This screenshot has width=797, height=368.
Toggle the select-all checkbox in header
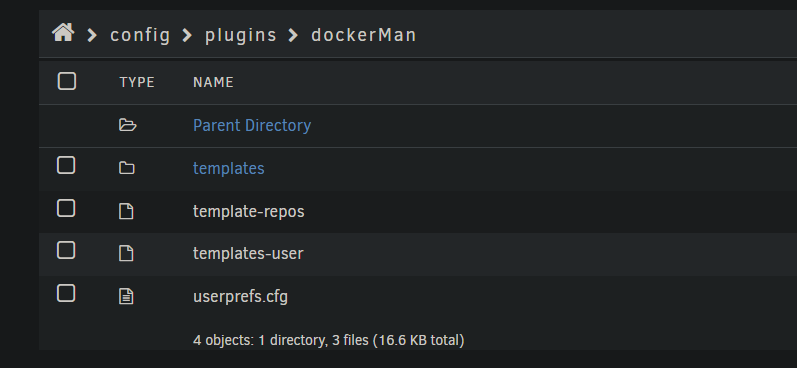click(67, 81)
